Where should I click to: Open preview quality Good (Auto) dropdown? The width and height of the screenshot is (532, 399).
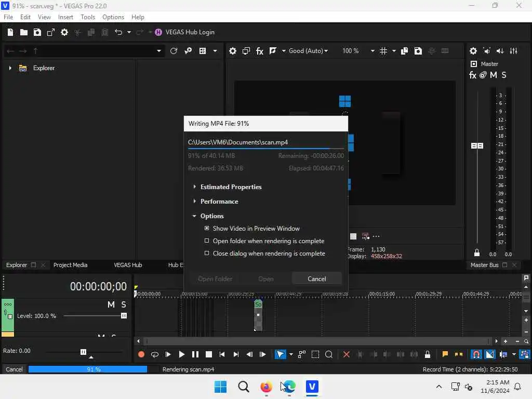point(309,51)
